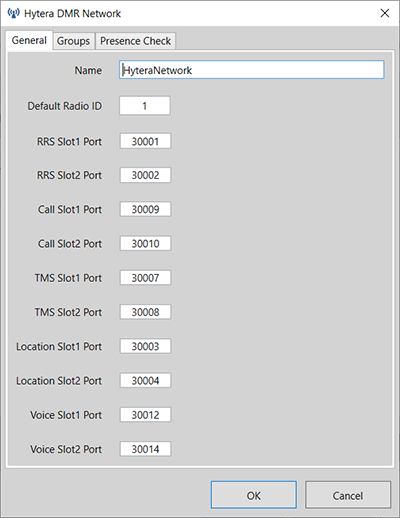The height and width of the screenshot is (518, 400).
Task: Click the "Voice Slot1 Port" label
Action: (x=66, y=415)
